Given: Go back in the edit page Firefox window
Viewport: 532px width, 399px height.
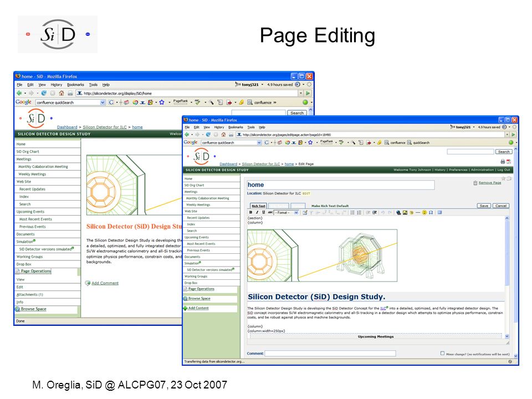Looking at the screenshot, I should pyautogui.click(x=187, y=135).
